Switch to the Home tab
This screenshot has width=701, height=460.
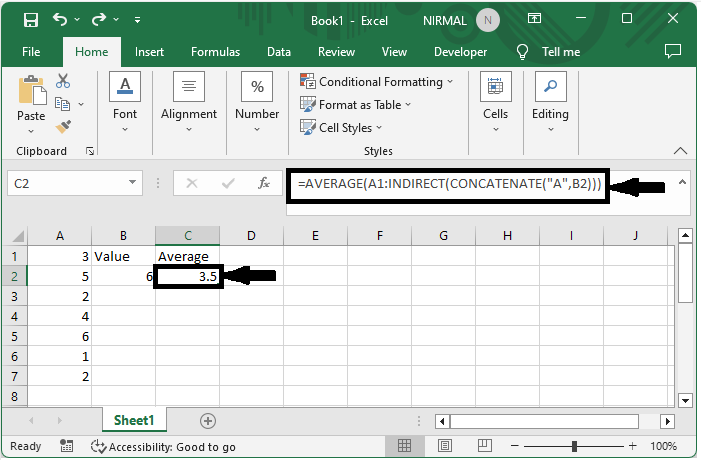92,52
